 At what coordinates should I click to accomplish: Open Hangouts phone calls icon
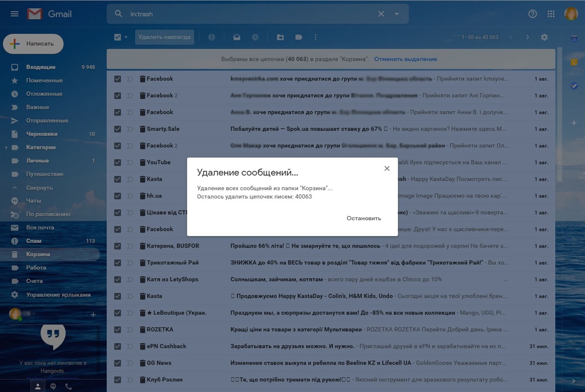point(68,386)
